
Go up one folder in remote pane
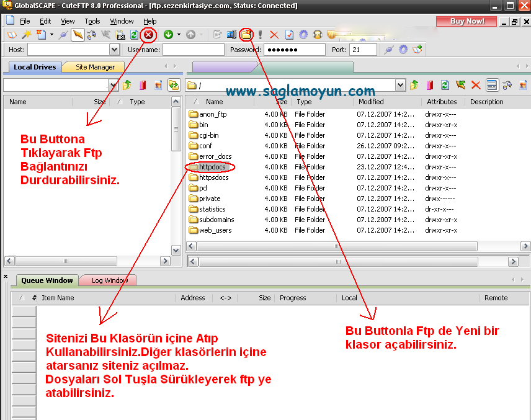(414, 85)
